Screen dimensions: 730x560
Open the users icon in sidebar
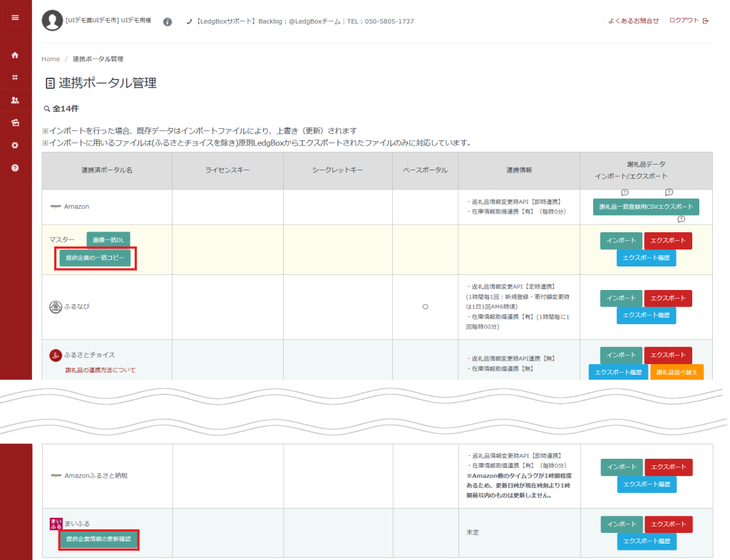(15, 100)
